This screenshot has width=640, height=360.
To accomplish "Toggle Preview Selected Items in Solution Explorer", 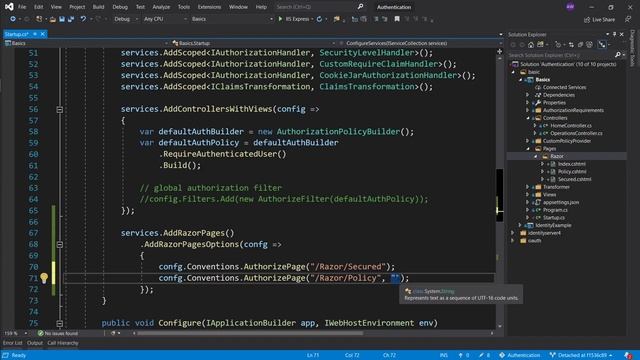I will pos(602,45).
